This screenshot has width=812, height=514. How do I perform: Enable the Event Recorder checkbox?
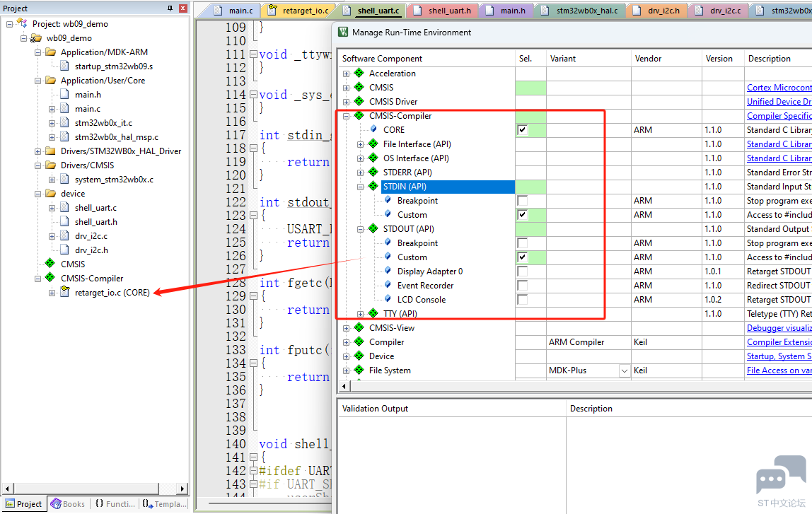[523, 285]
